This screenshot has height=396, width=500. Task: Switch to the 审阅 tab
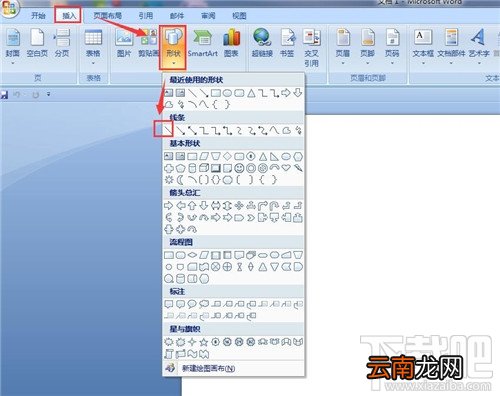(x=208, y=16)
